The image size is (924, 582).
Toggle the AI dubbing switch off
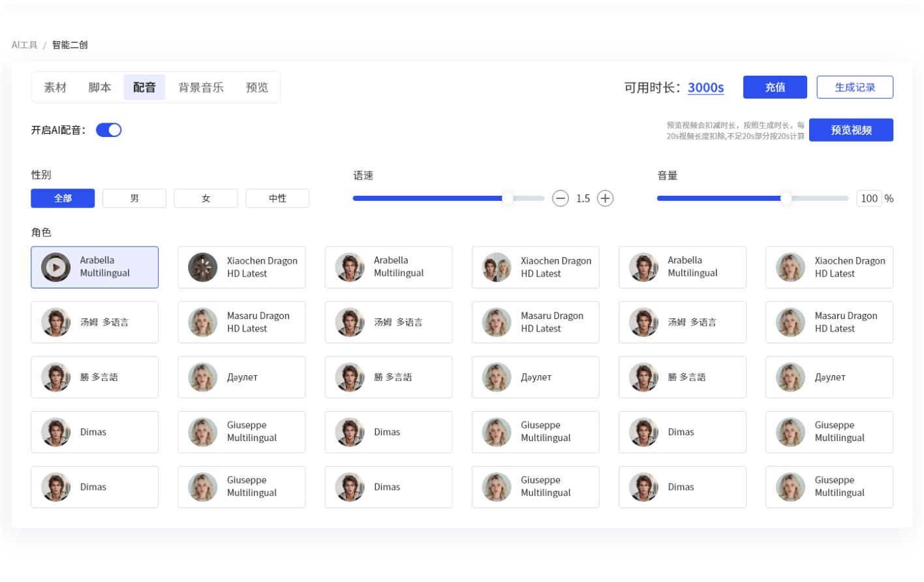tap(109, 130)
